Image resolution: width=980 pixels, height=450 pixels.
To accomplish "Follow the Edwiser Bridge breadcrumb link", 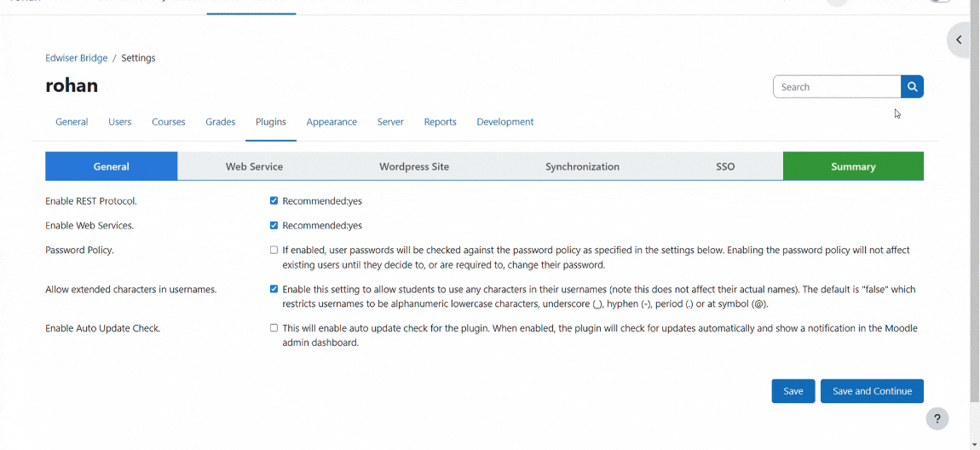I will [76, 58].
